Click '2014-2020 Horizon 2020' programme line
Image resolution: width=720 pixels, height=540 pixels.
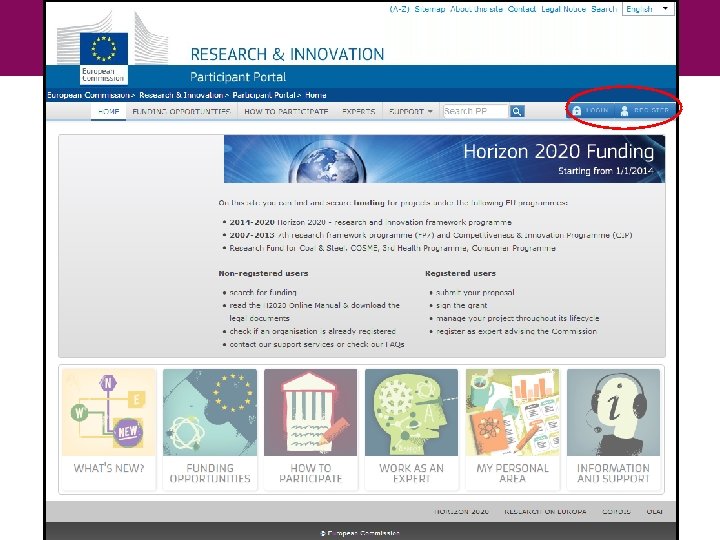click(x=370, y=222)
